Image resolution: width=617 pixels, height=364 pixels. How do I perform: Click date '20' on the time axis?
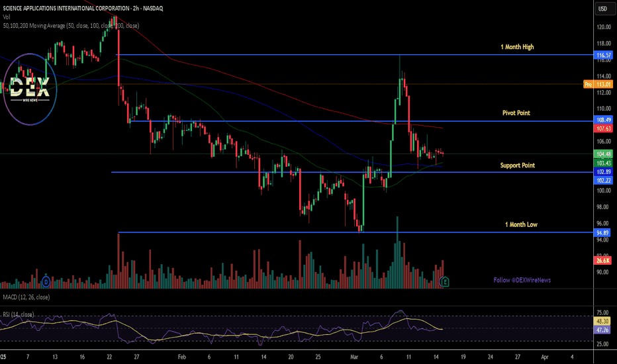click(291, 357)
